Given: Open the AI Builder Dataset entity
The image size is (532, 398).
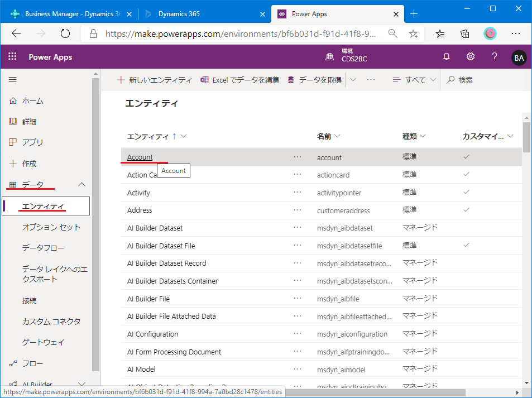Looking at the screenshot, I should coord(155,228).
